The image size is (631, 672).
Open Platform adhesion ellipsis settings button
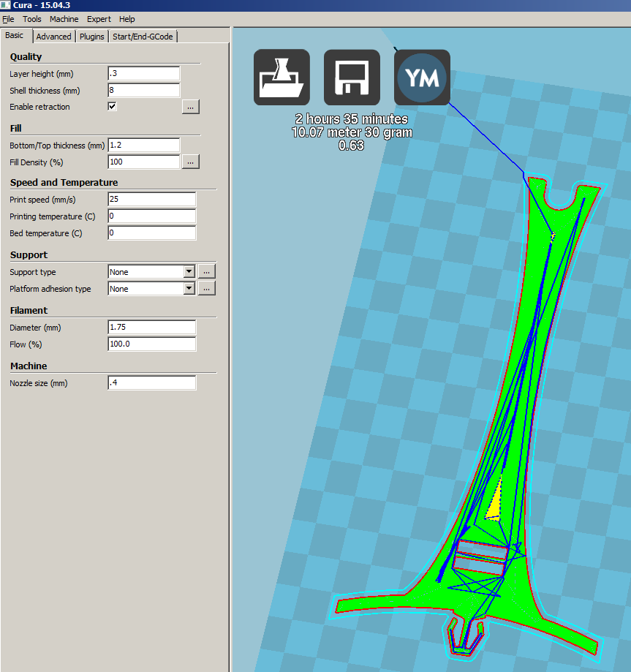pyautogui.click(x=207, y=288)
